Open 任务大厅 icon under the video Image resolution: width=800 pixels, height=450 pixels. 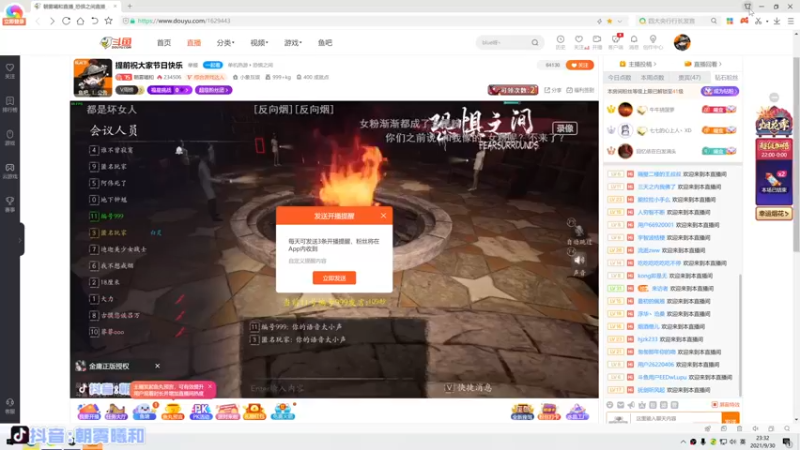116,411
